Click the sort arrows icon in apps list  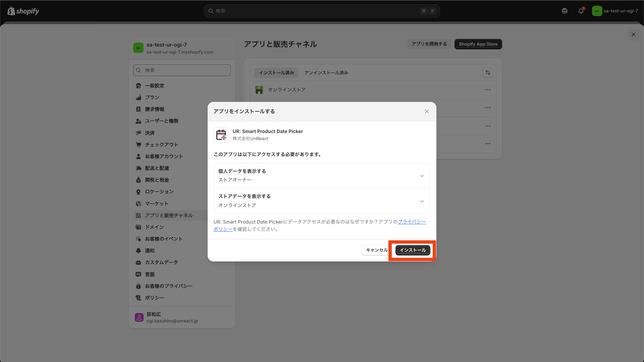point(488,73)
